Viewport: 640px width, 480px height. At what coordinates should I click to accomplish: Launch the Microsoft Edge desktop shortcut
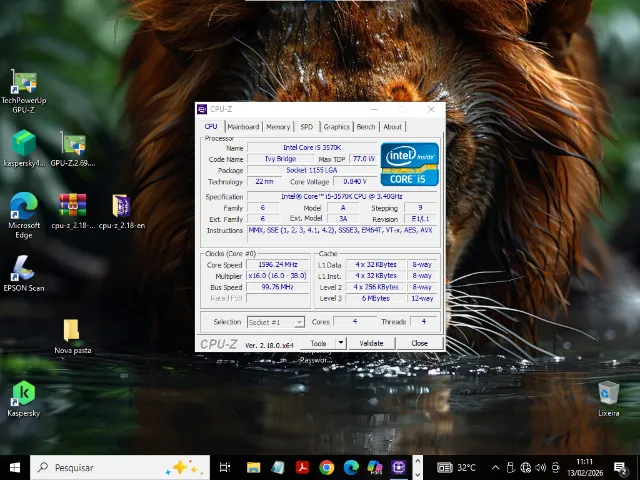pyautogui.click(x=24, y=215)
